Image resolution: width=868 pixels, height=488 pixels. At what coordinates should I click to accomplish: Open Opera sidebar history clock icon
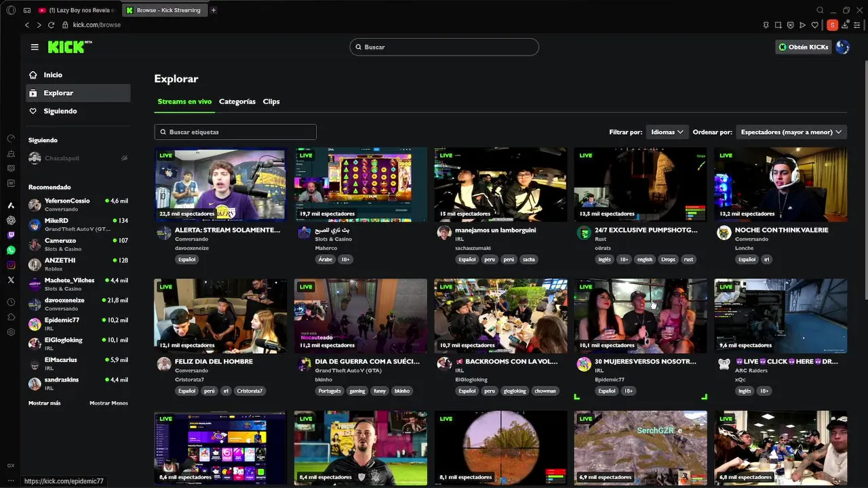[x=11, y=302]
